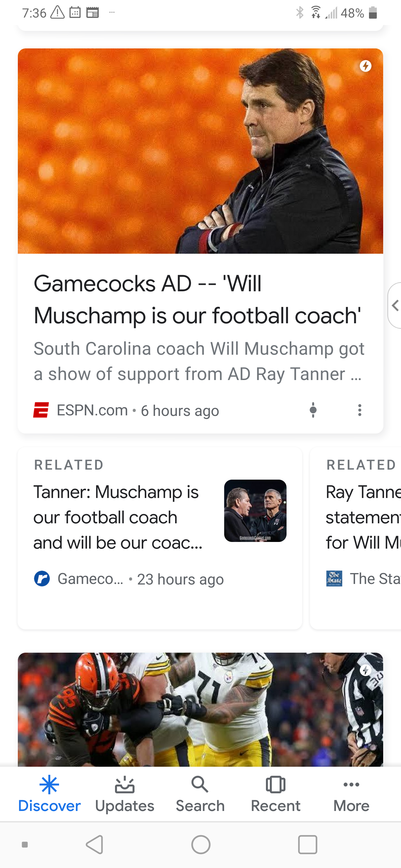Tap the Tanner and Muschamp thumbnail
Viewport: 401px width, 868px height.
pyautogui.click(x=255, y=511)
